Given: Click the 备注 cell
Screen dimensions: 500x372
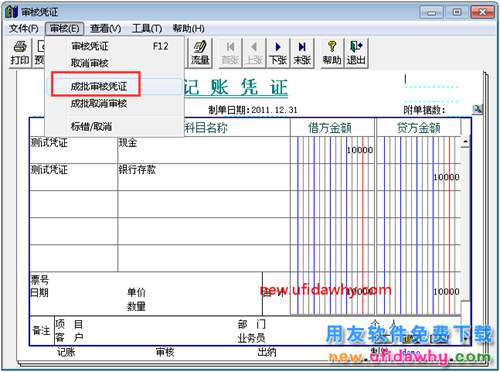Looking at the screenshot, I should click(41, 330).
